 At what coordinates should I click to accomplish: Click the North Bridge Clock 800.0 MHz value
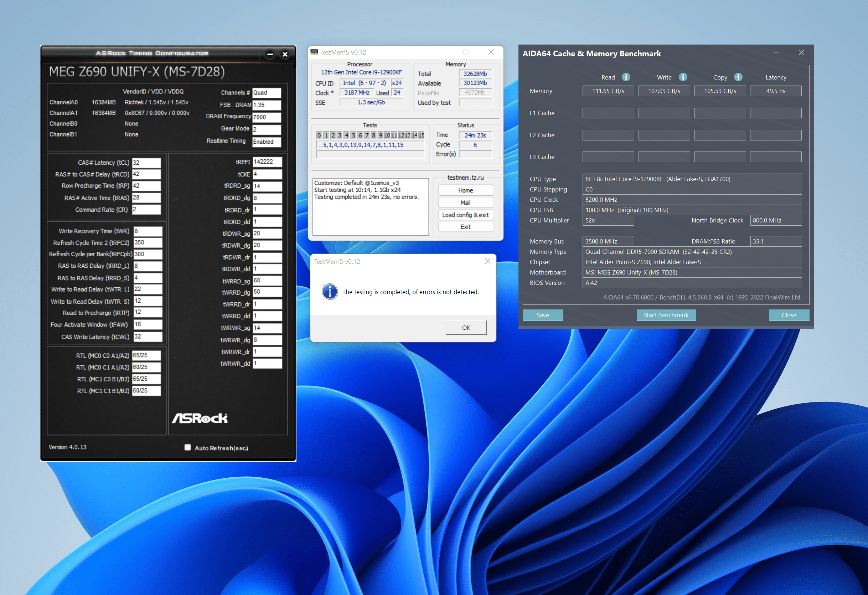tap(776, 221)
